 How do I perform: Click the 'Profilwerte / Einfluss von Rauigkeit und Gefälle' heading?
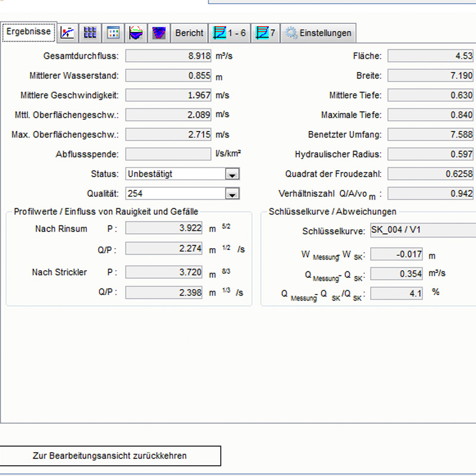(106, 212)
